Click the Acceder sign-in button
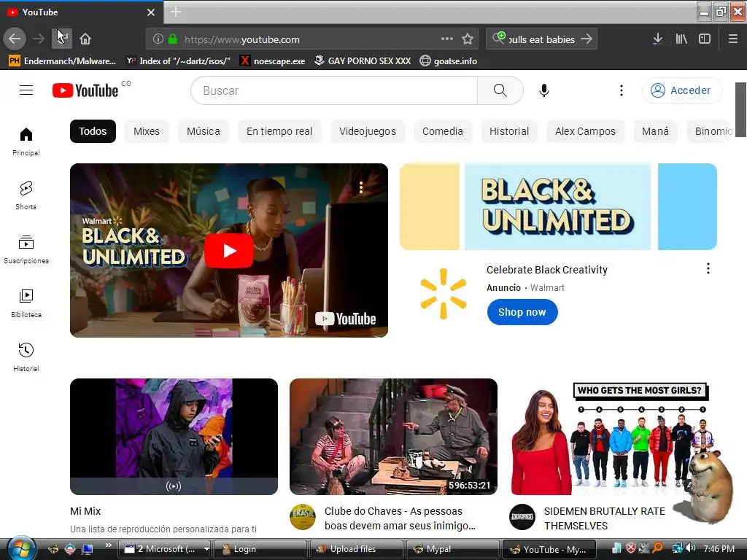The width and height of the screenshot is (747, 560). 682,90
